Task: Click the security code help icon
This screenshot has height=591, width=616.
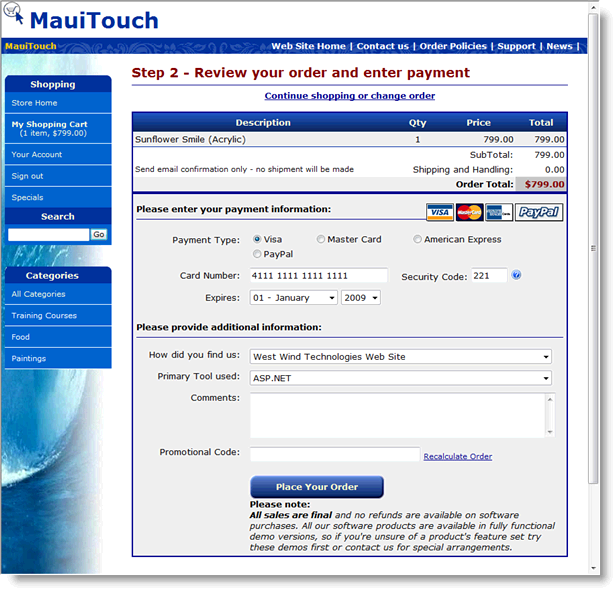Action: click(x=516, y=275)
